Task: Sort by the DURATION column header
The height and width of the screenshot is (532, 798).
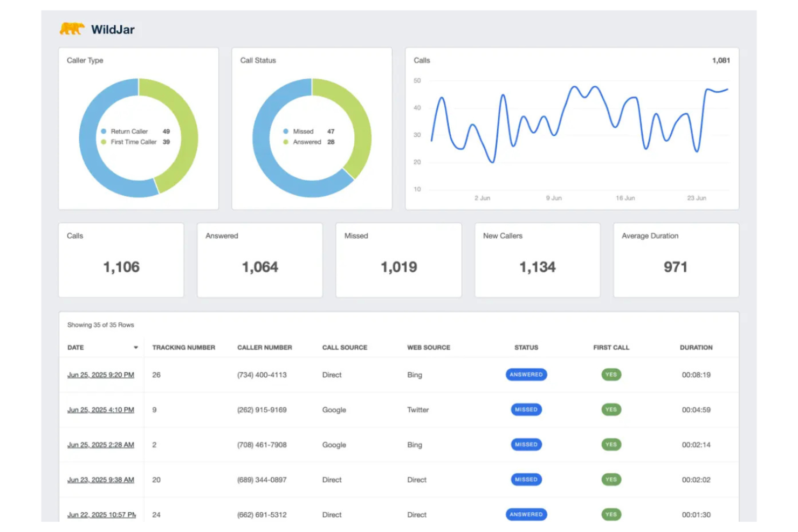Action: coord(696,348)
